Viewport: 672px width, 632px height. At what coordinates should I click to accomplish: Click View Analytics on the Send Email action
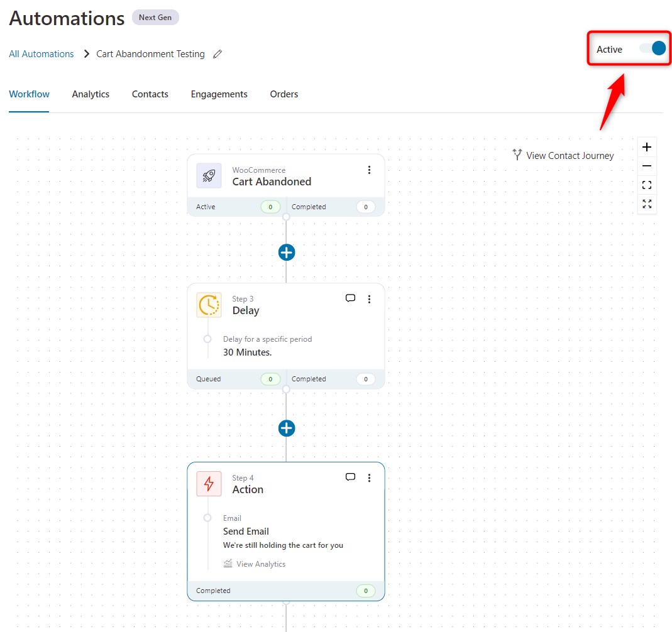(x=255, y=564)
